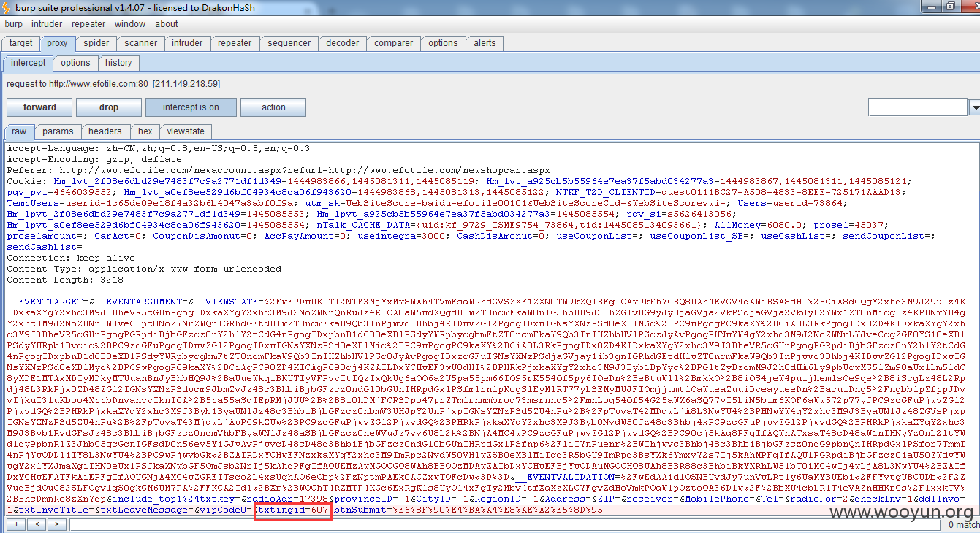
Task: Open the window menu
Action: coord(130,24)
